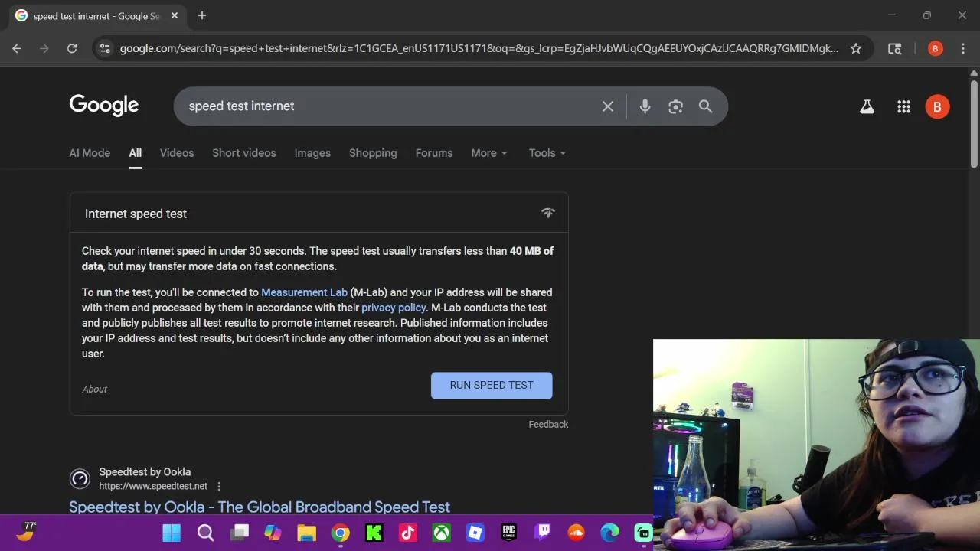This screenshot has width=980, height=551.
Task: Click the Chrome address bar URL
Action: click(x=479, y=48)
